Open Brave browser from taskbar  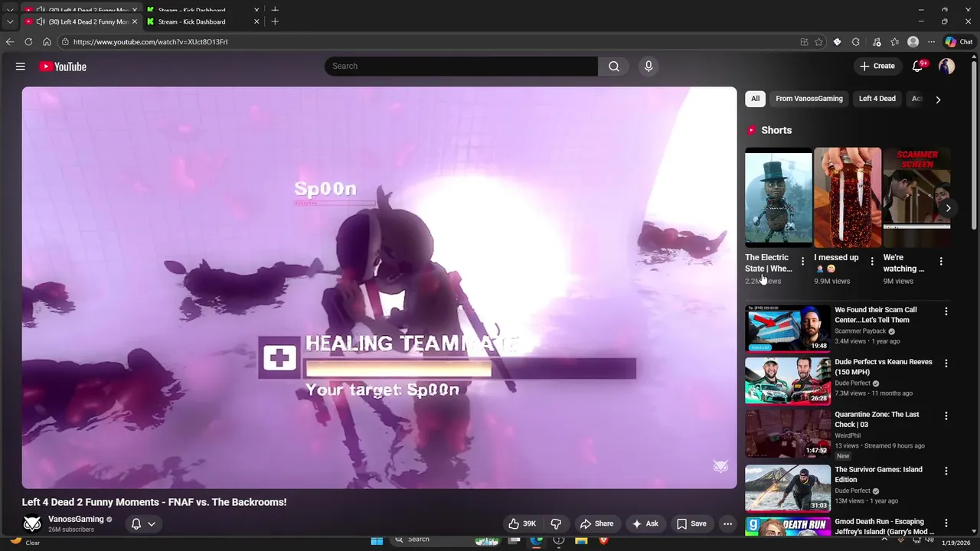603,540
